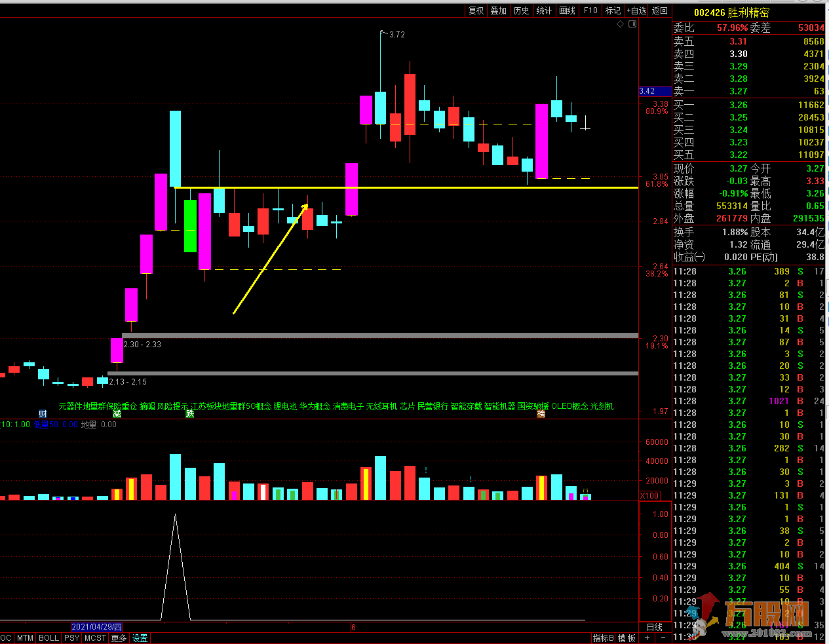Open the 模板 template menu
829x644 pixels.
pos(627,638)
